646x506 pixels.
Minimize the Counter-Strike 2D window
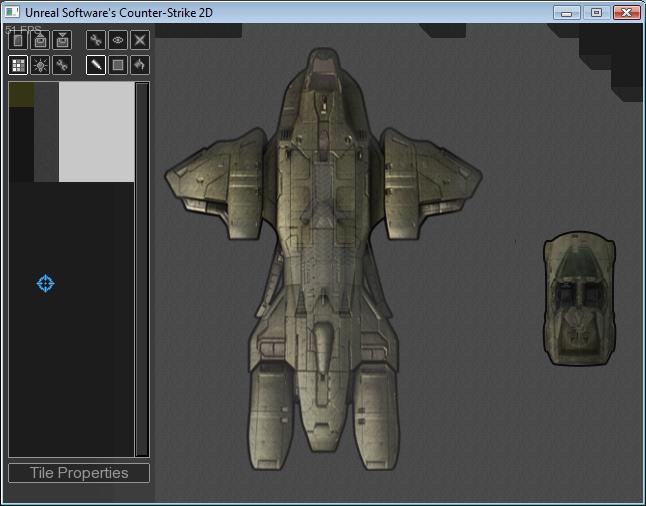[566, 13]
